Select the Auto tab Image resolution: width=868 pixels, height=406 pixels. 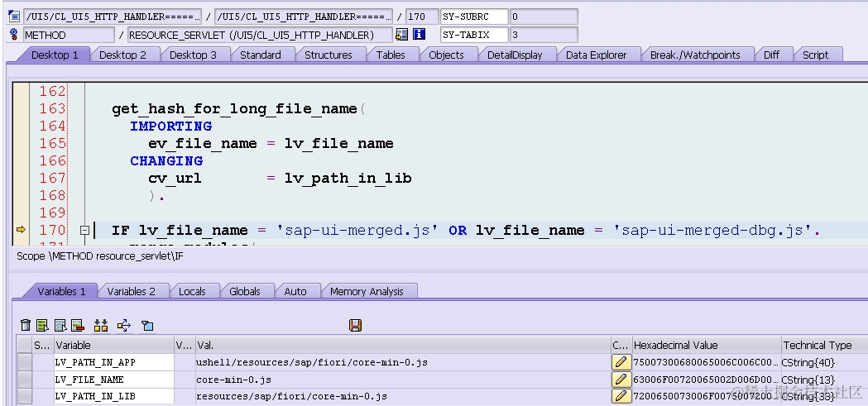pos(295,292)
